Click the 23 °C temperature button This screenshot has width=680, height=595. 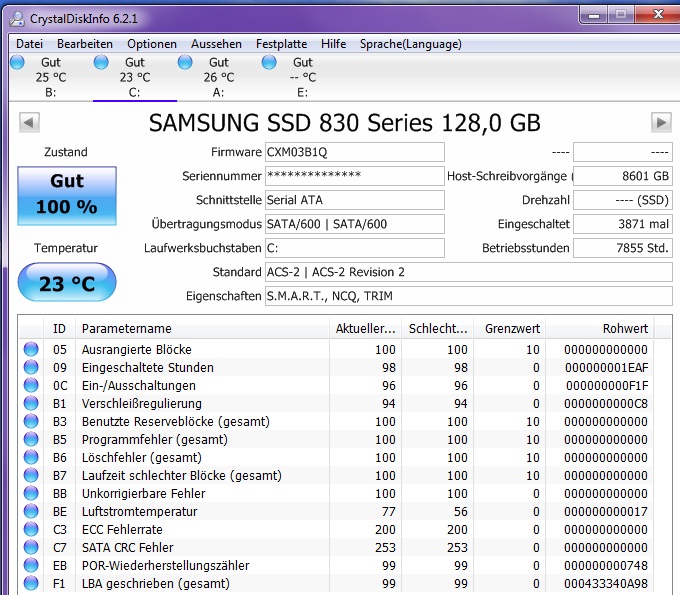click(67, 282)
